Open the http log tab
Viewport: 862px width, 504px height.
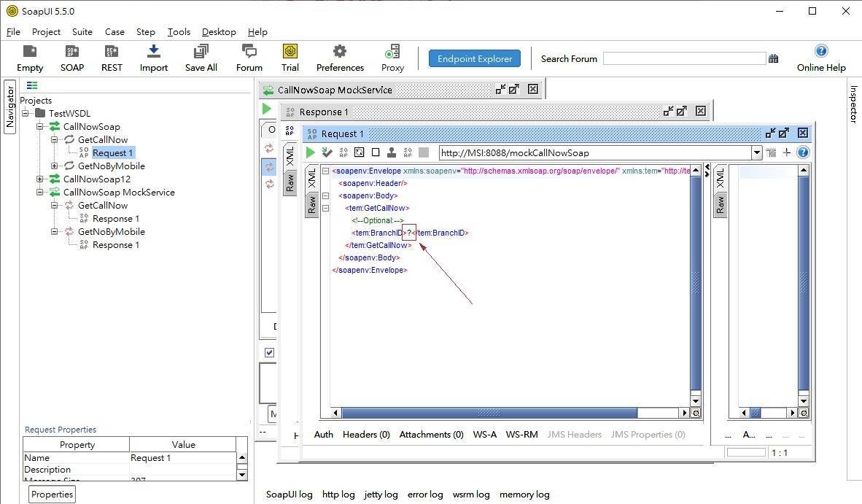[x=338, y=494]
